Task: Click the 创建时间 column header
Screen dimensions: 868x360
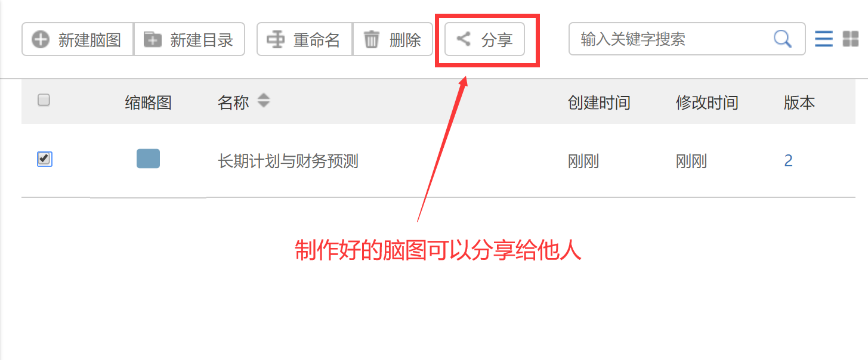Action: (x=599, y=103)
